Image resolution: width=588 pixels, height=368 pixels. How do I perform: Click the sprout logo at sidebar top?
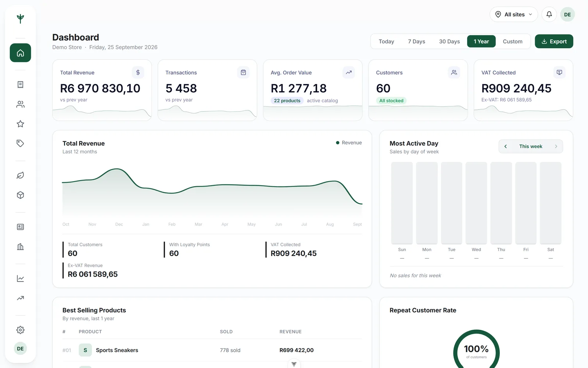pos(21,18)
